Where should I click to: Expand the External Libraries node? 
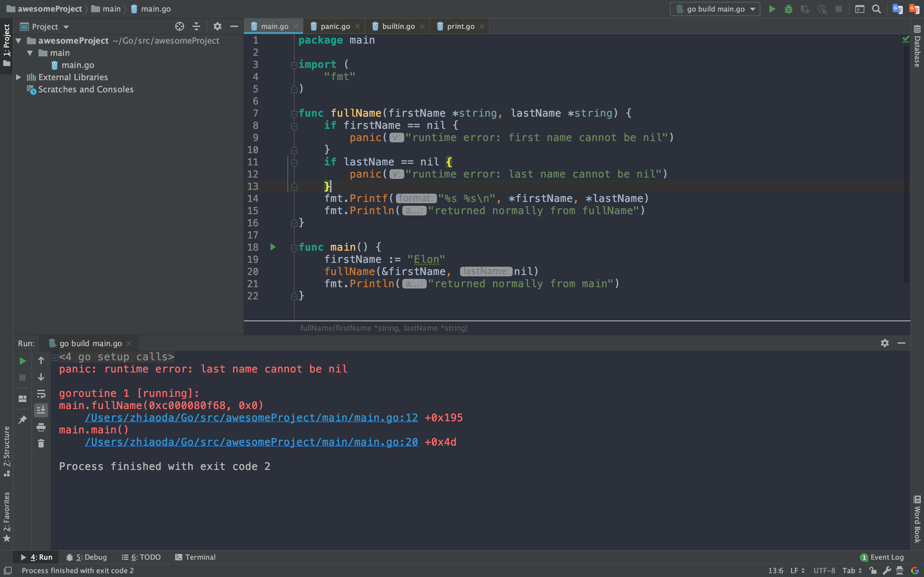19,77
